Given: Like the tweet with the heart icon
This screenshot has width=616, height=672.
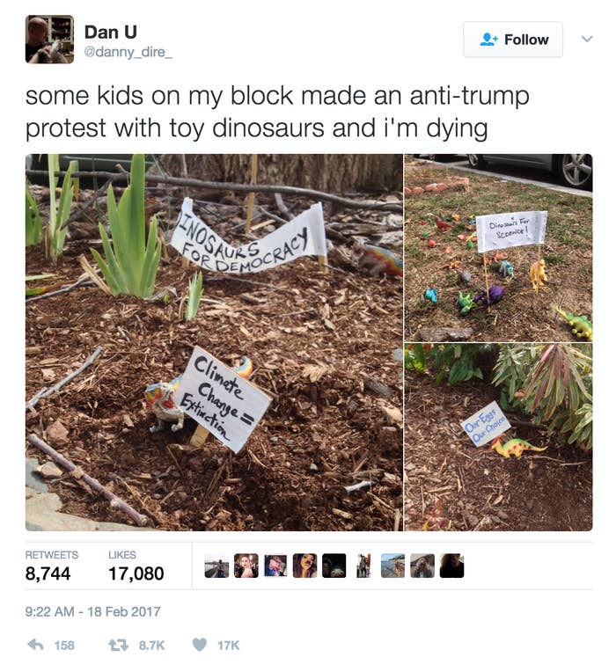Looking at the screenshot, I should pos(200,645).
